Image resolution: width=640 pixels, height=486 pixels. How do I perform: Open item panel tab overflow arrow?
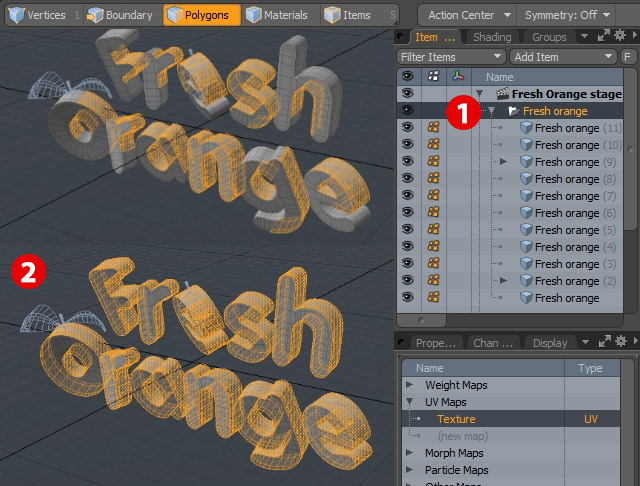tap(584, 37)
